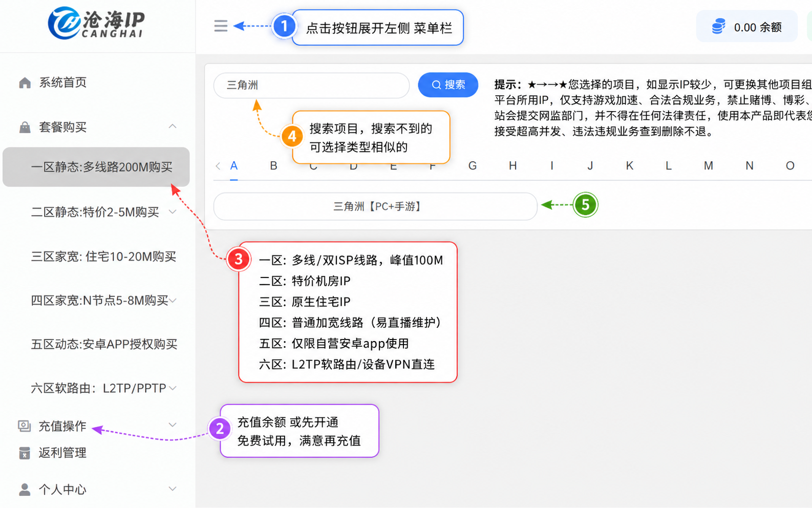Switch to the K letter tab
Viewport: 812px width, 508px height.
click(x=630, y=166)
